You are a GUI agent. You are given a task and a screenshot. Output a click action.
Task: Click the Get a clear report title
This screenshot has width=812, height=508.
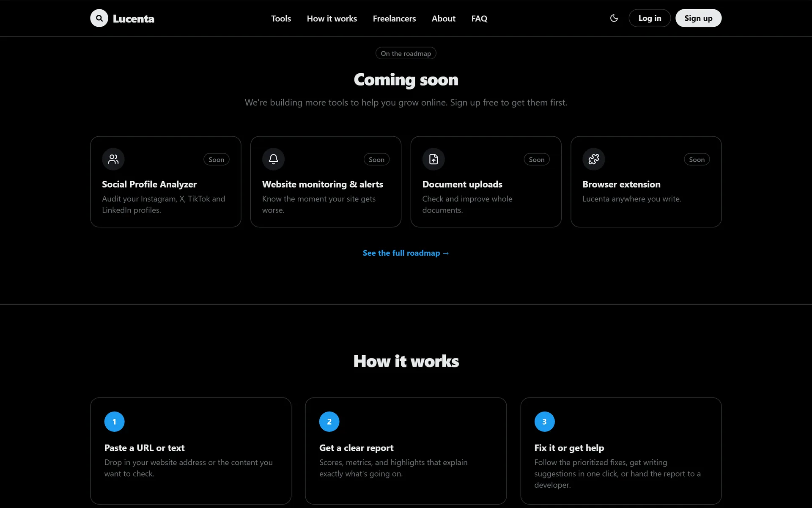(356, 448)
